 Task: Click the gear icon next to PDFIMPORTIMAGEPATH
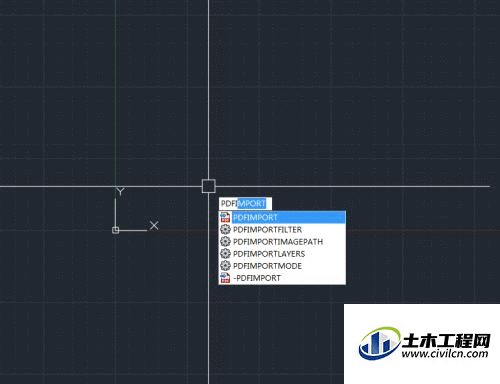[x=226, y=241]
